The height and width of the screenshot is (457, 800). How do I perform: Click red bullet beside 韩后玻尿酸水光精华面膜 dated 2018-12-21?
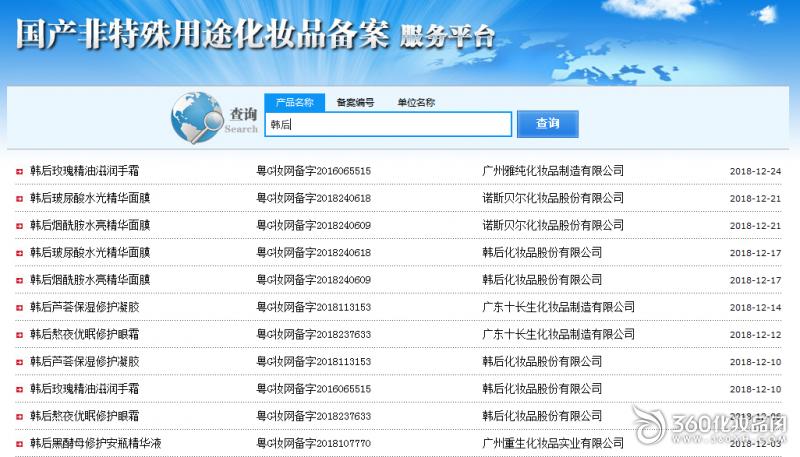click(x=19, y=198)
